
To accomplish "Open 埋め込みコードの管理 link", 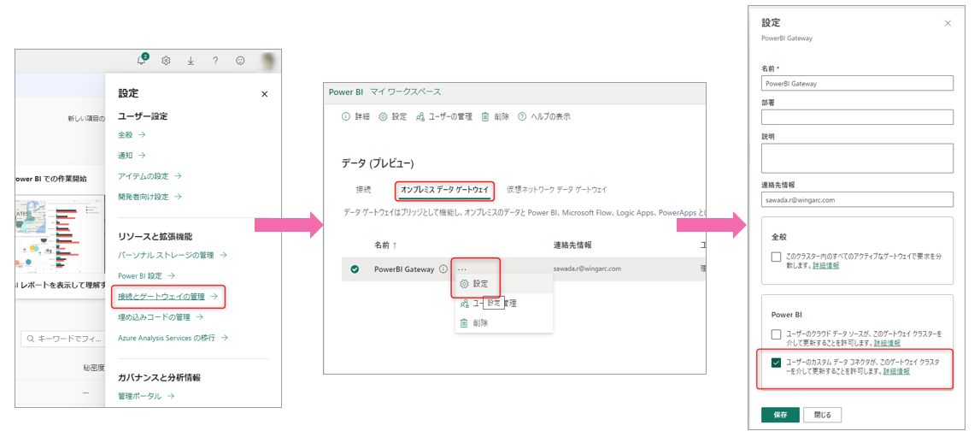I will tap(159, 317).
